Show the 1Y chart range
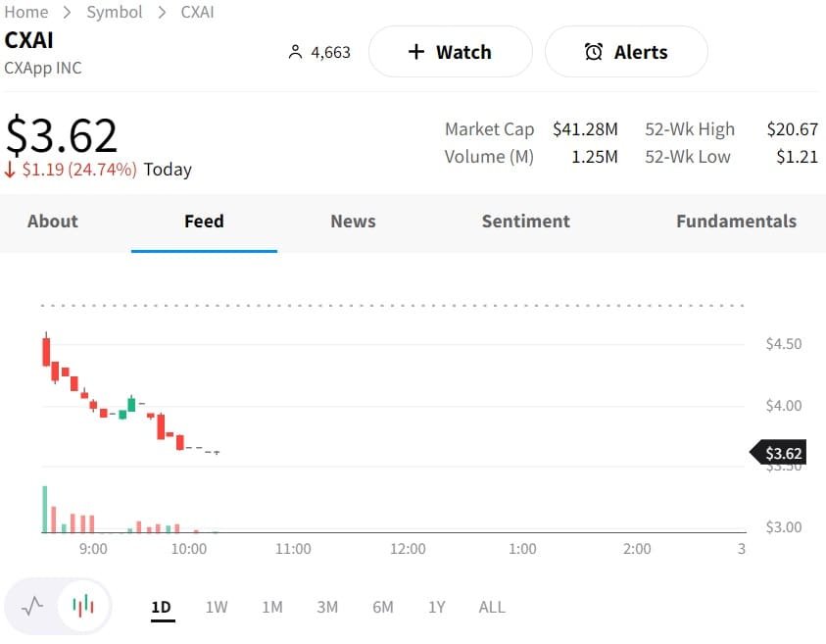Image resolution: width=826 pixels, height=644 pixels. [437, 607]
